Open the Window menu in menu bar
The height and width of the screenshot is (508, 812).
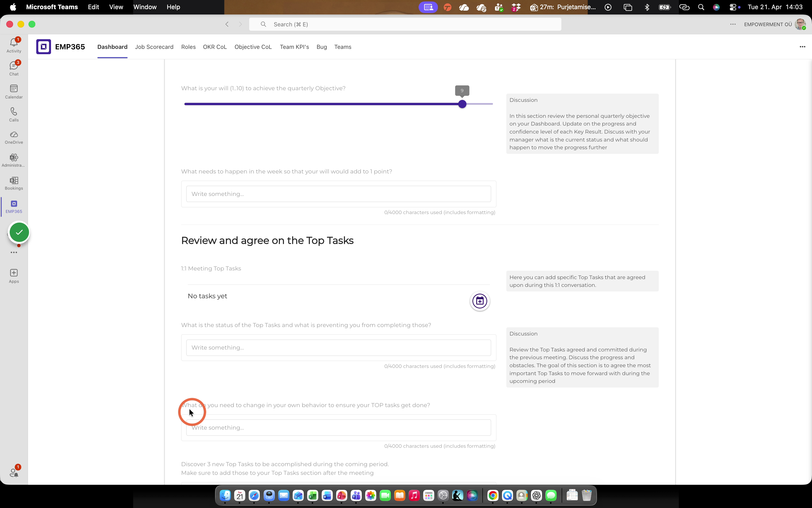click(x=145, y=7)
